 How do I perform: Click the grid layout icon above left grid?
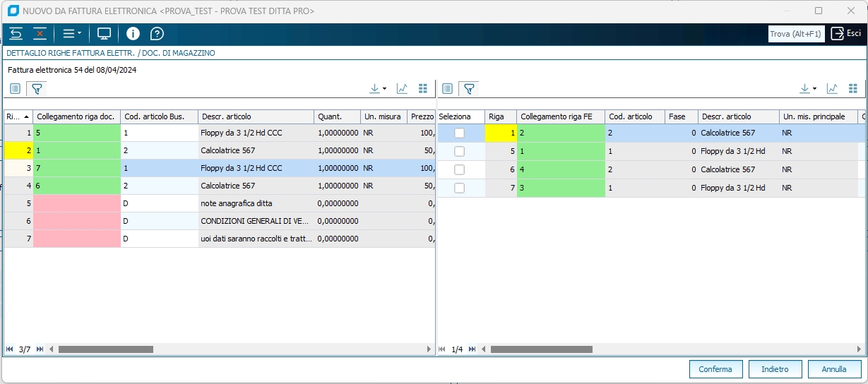pyautogui.click(x=423, y=89)
